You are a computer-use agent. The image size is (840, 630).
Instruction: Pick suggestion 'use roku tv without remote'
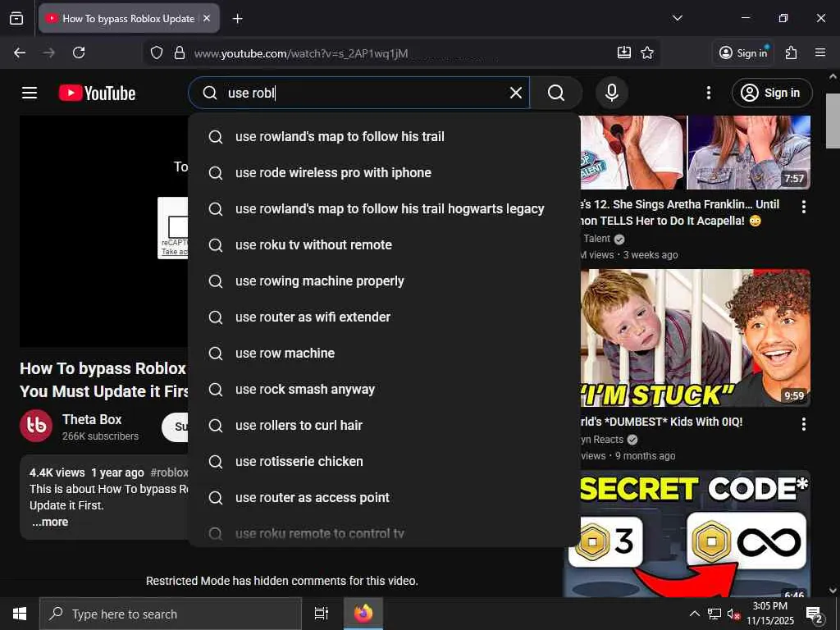pos(384,244)
